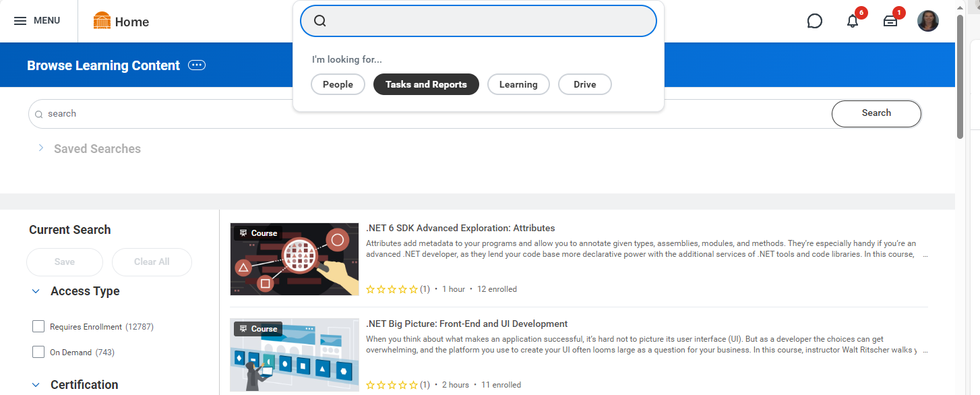Click star rating of .NET Big Picture course
Viewport: 980px width, 395px height.
pyautogui.click(x=392, y=385)
